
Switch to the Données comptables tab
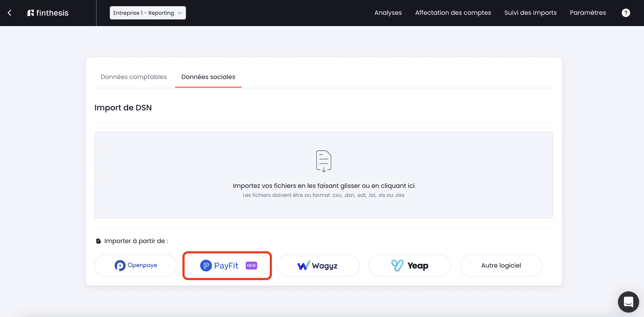[x=133, y=77]
